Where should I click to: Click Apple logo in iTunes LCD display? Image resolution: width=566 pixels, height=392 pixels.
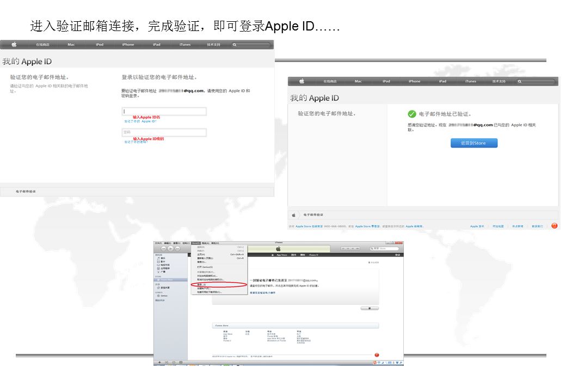[x=278, y=249]
